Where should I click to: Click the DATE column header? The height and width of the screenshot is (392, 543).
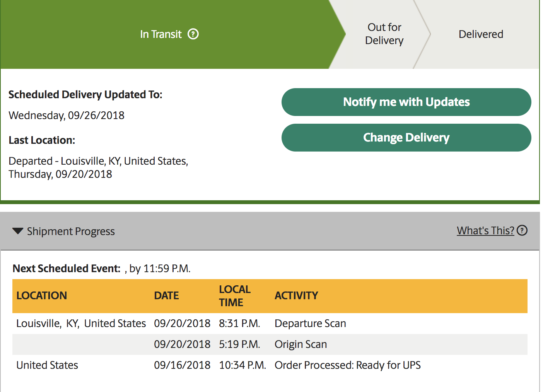click(x=166, y=296)
